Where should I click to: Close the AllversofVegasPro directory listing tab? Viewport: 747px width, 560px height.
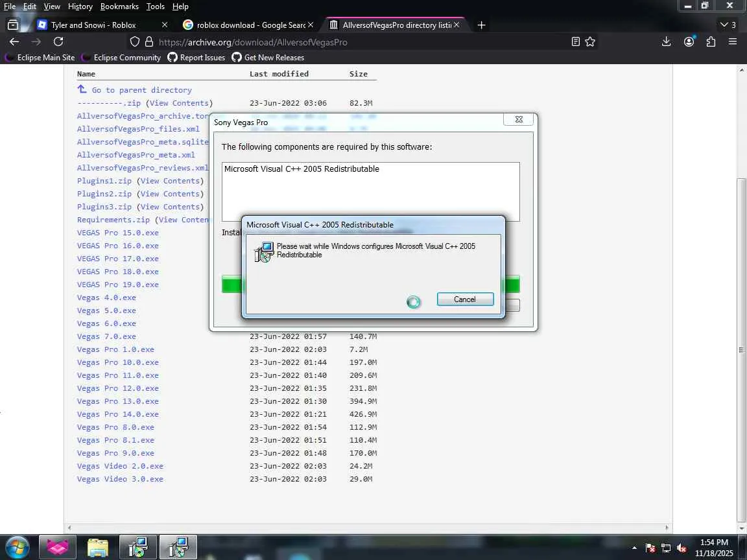pos(456,25)
